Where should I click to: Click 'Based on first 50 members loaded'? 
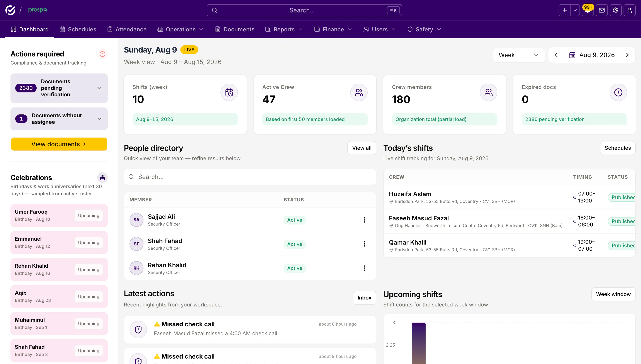pos(315,119)
